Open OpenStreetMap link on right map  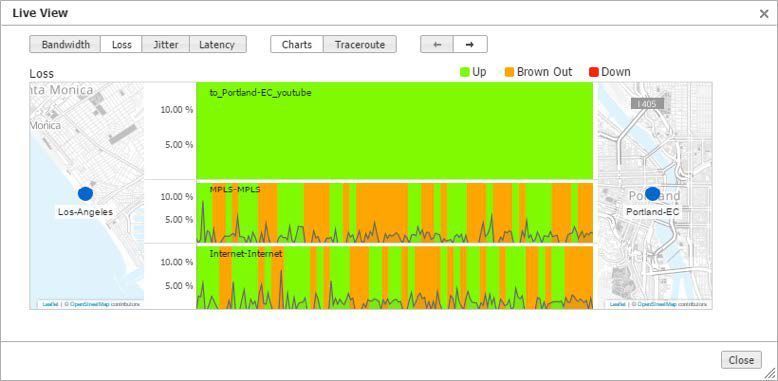coord(657,304)
